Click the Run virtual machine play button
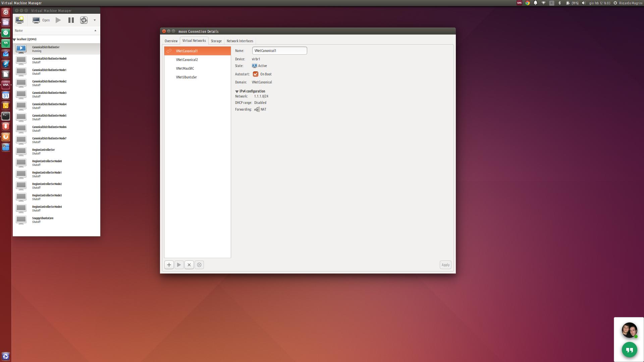 58,20
